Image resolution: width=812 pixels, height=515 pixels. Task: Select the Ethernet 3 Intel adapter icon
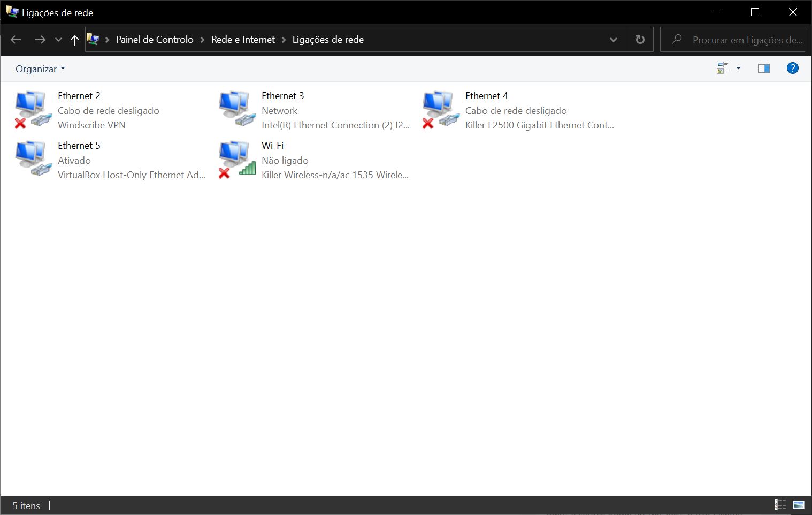[235, 109]
